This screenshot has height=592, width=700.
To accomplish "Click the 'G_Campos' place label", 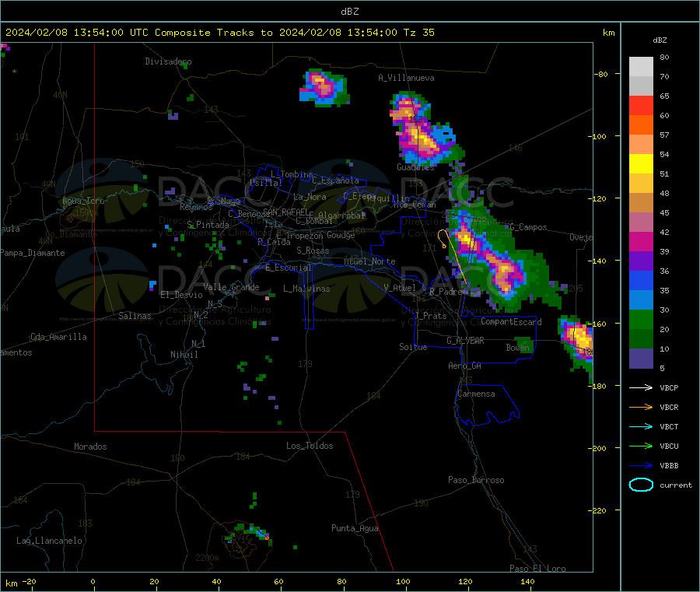I will click(x=528, y=227).
